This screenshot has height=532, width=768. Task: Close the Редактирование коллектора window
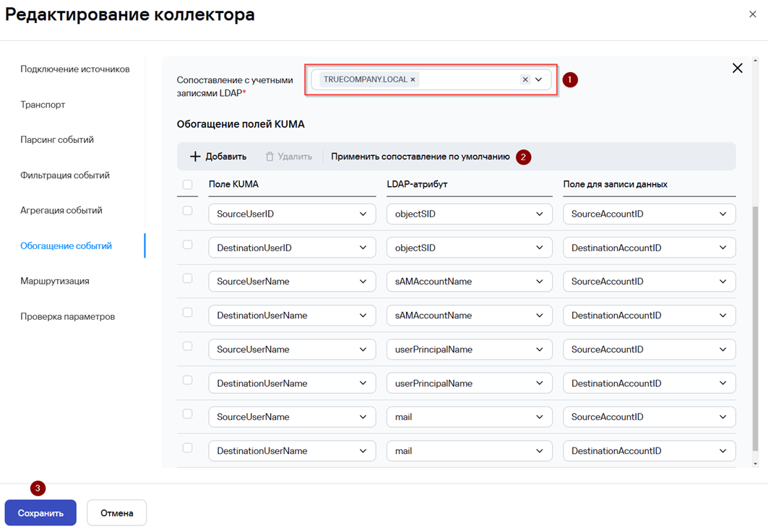[753, 14]
